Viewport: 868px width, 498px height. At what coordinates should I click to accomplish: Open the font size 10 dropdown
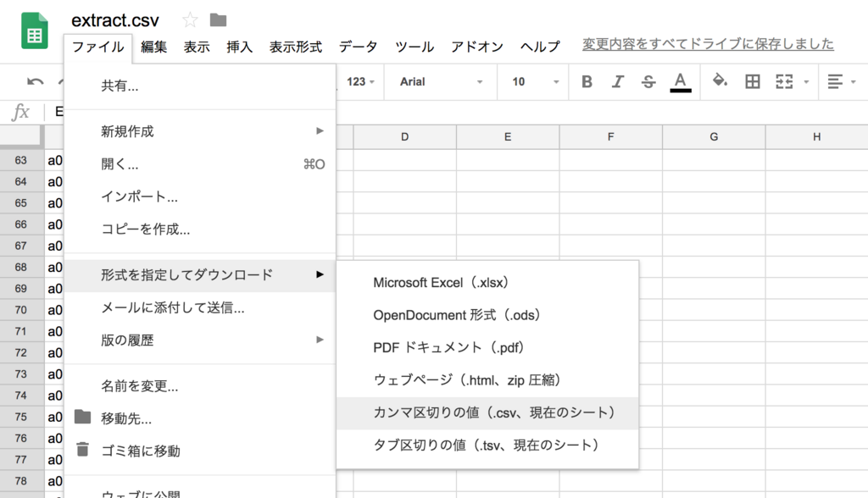coord(536,82)
